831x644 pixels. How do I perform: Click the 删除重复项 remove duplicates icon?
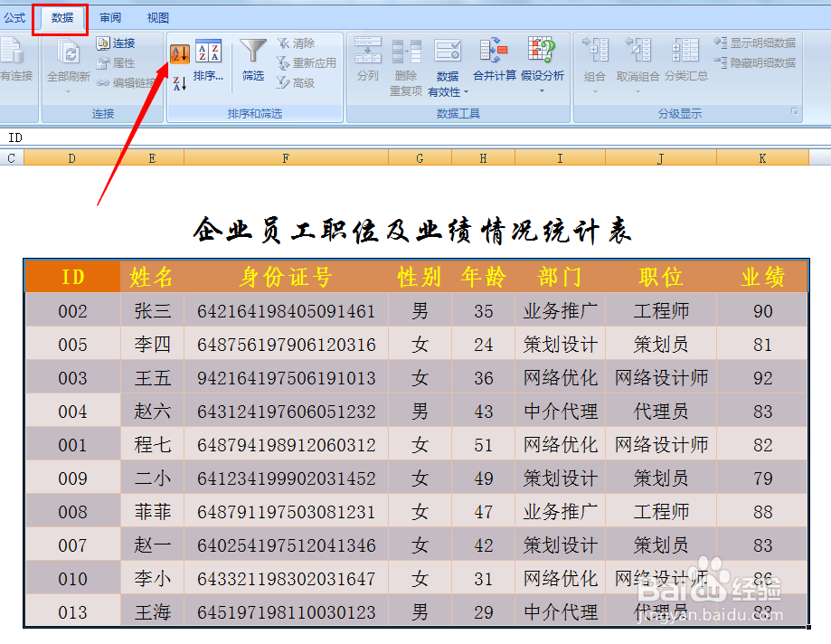(406, 50)
